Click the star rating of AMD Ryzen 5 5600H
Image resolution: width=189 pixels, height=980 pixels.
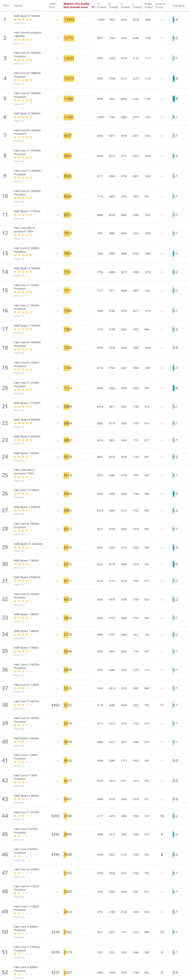pyautogui.click(x=23, y=742)
